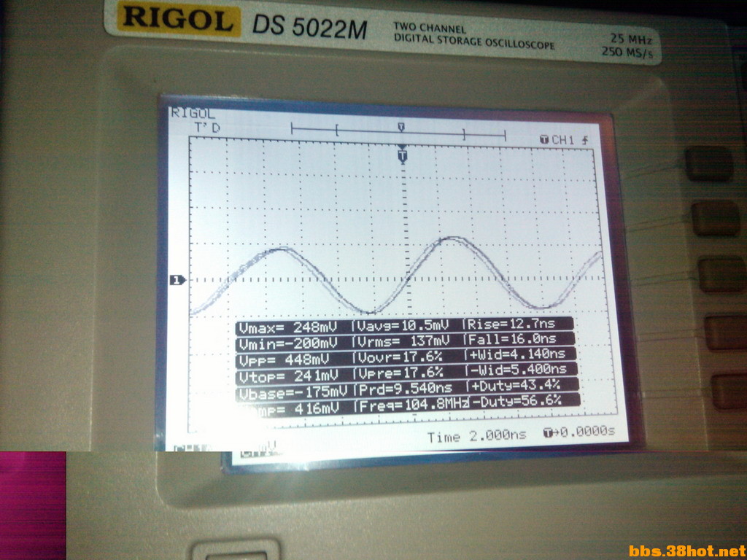The image size is (747, 560).
Task: Select the on-screen RIGOL logo text
Action: tap(193, 113)
